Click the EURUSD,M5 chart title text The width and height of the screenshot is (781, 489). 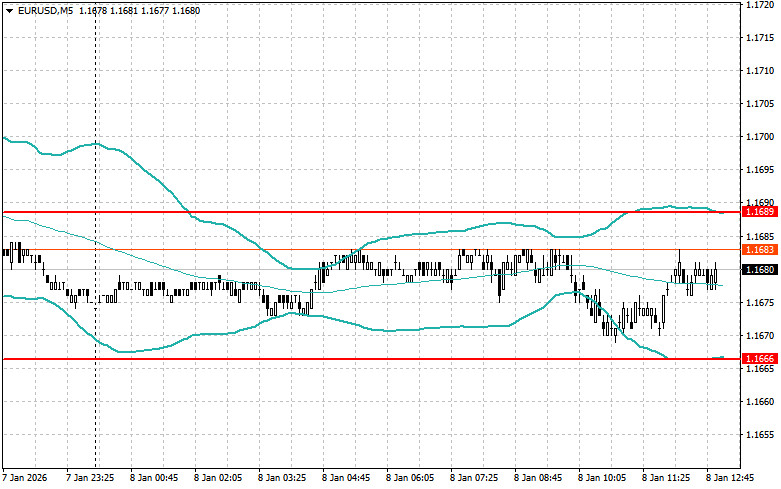click(x=45, y=10)
